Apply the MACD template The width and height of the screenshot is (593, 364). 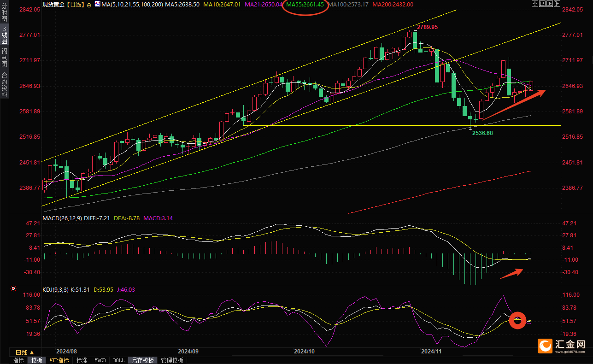(x=100, y=360)
